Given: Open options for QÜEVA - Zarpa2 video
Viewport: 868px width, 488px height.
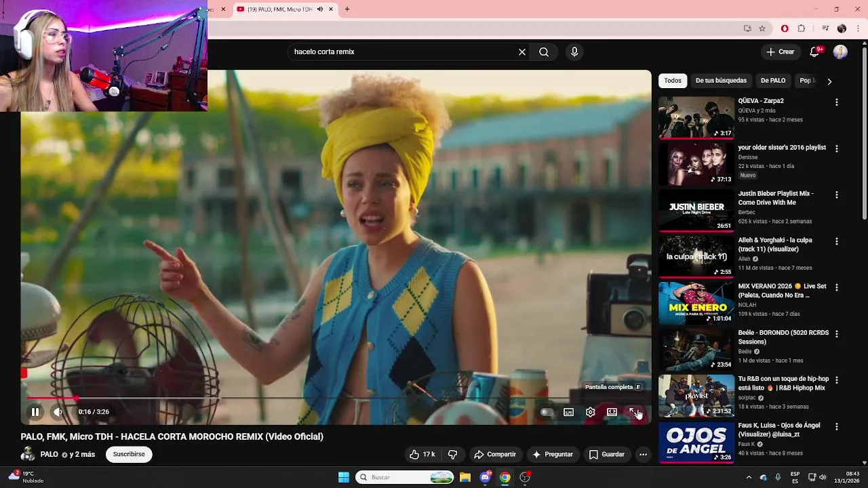Looking at the screenshot, I should click(836, 102).
